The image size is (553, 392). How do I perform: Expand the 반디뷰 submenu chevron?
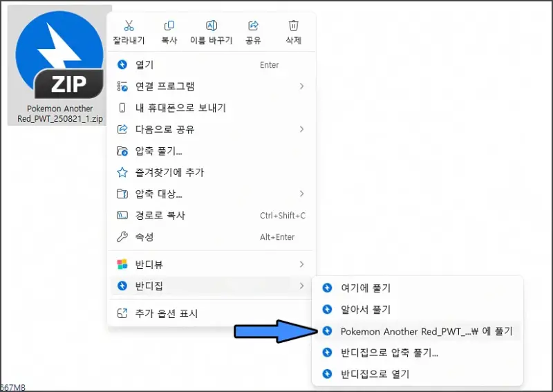pos(301,264)
